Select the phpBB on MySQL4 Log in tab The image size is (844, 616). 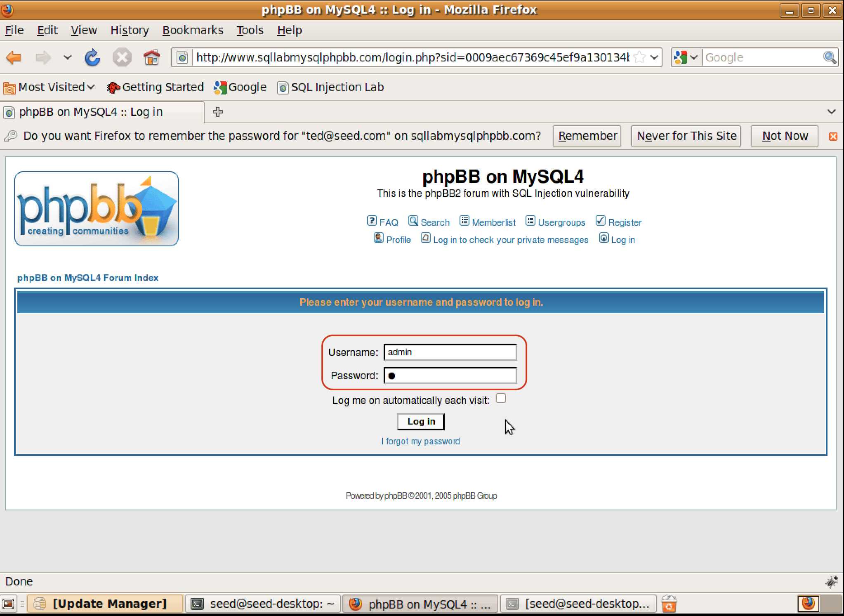pyautogui.click(x=102, y=112)
